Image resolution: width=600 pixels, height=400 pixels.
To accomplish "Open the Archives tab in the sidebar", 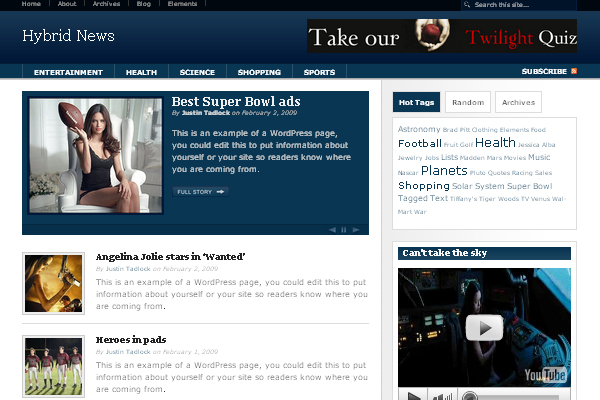I will pyautogui.click(x=518, y=102).
